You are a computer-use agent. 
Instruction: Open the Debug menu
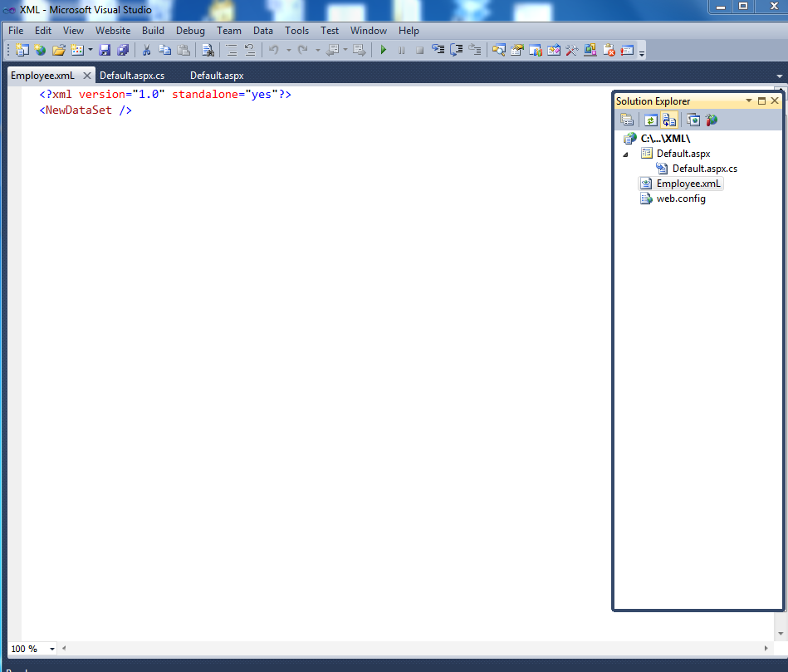[190, 30]
